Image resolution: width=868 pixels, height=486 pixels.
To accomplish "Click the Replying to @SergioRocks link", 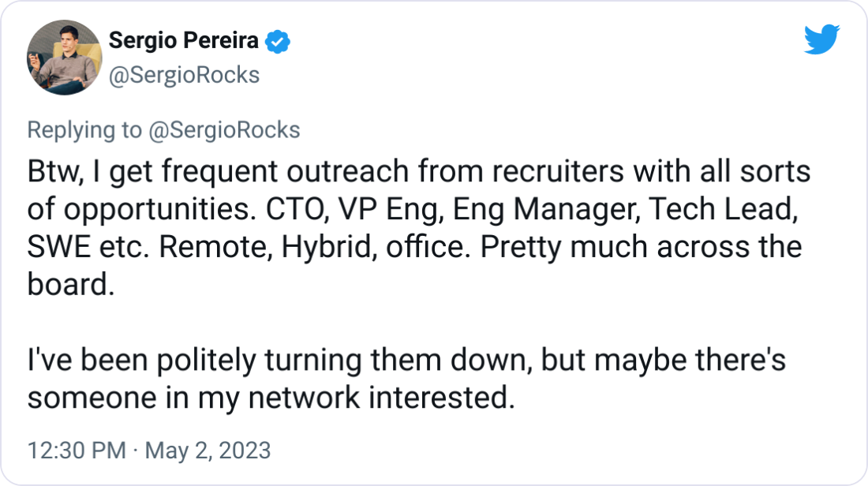I will pos(163,129).
